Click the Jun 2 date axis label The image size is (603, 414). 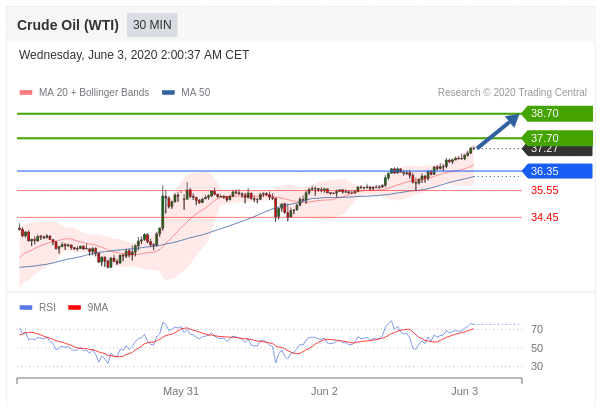click(x=324, y=391)
